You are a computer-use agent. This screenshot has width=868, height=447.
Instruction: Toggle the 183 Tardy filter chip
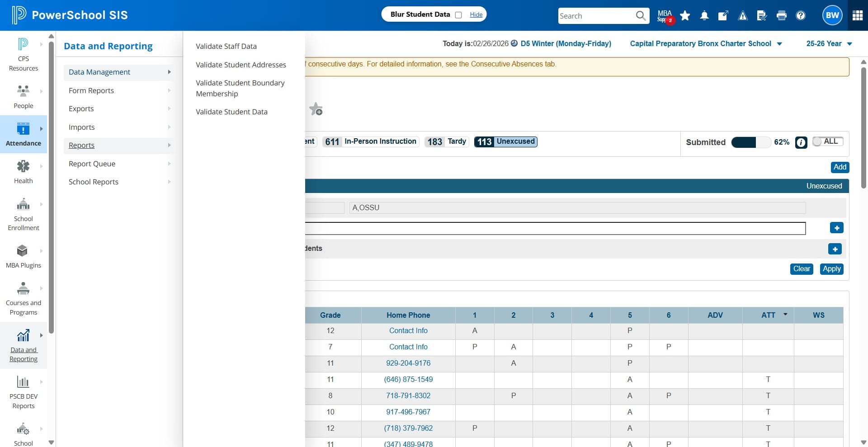tap(447, 142)
